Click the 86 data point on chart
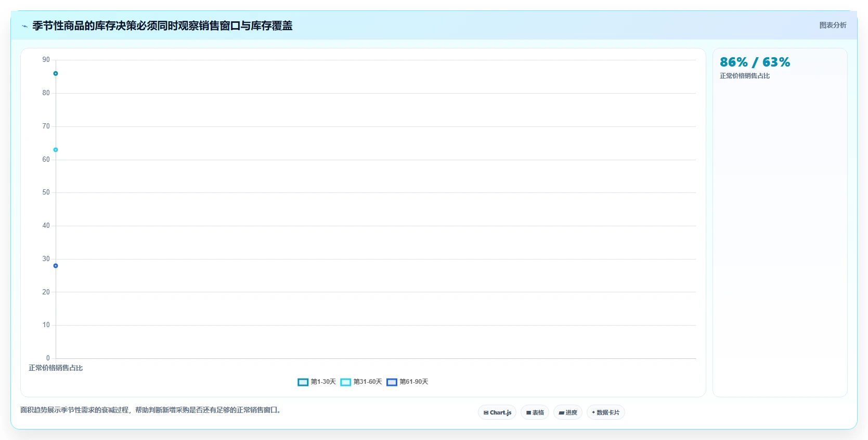Viewport: 868px width, 440px height. pyautogui.click(x=56, y=73)
